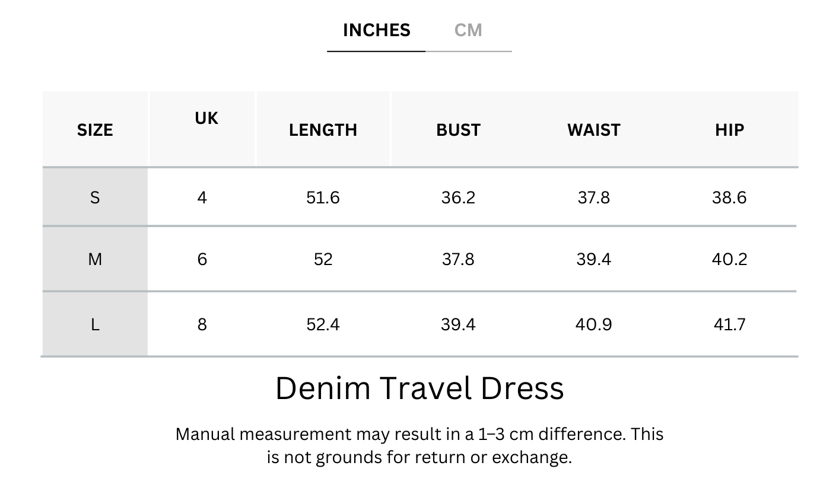The image size is (839, 504).
Task: Click UK size 8 cell
Action: (x=202, y=324)
